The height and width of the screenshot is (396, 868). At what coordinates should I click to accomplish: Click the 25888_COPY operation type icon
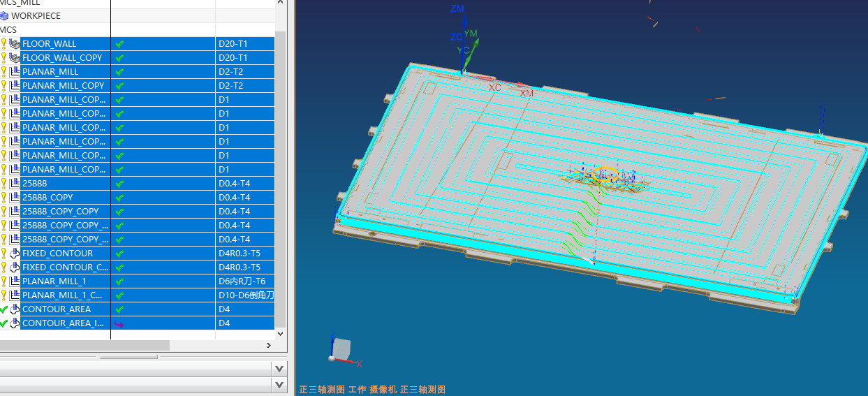point(15,197)
